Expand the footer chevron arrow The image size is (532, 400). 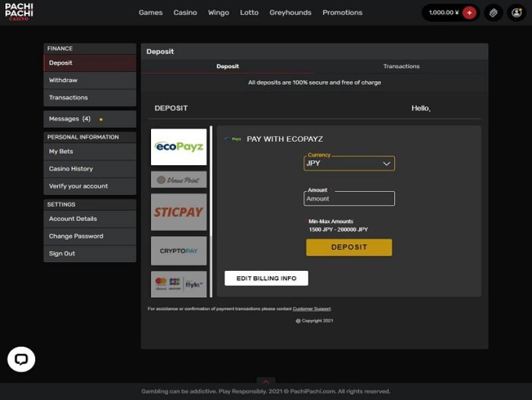pyautogui.click(x=265, y=381)
